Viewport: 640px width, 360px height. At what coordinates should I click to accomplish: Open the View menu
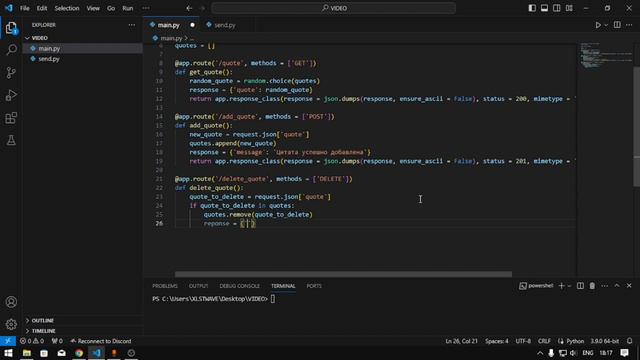tap(93, 8)
